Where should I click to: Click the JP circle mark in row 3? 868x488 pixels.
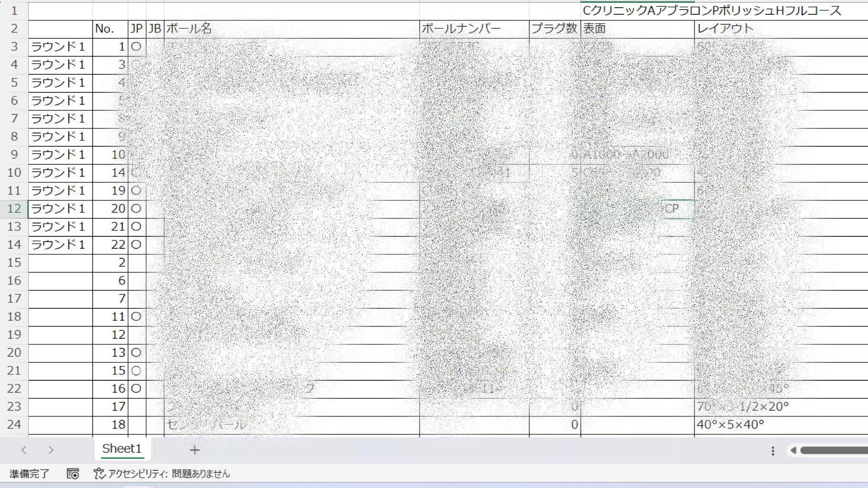click(136, 47)
